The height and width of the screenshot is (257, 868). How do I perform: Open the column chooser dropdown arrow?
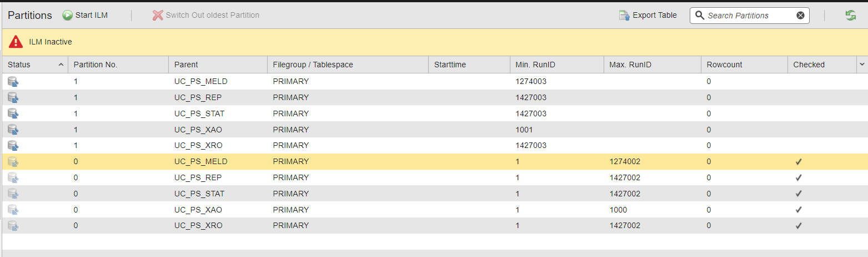[x=862, y=65]
